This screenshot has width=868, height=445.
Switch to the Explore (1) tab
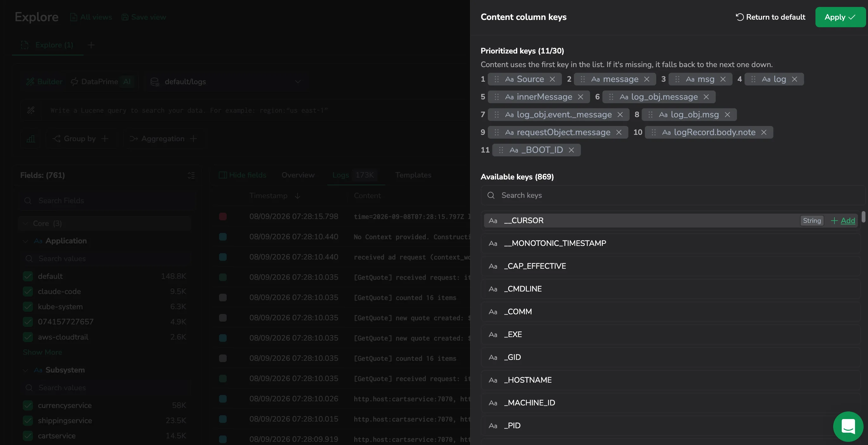[47, 45]
